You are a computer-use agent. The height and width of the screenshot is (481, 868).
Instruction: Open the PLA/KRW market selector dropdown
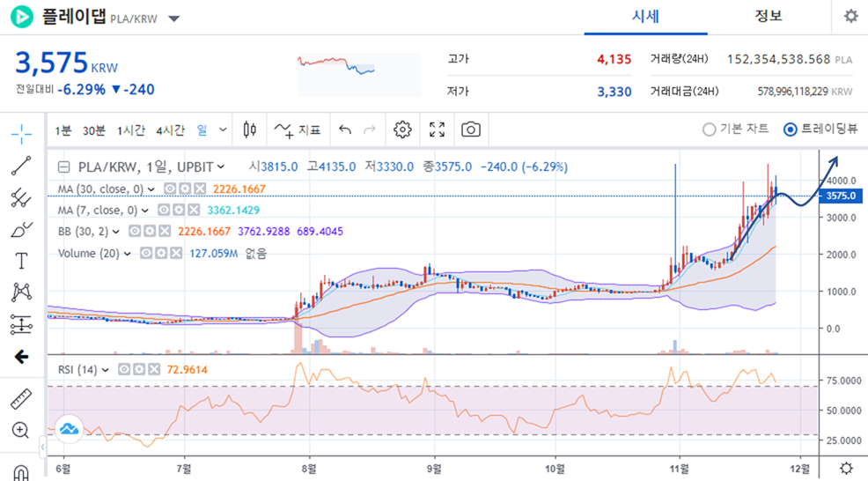[x=173, y=18]
